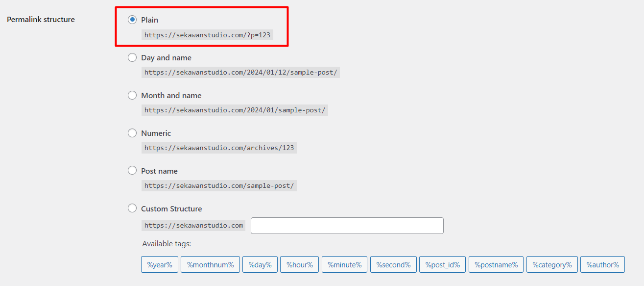Viewport: 644px width, 286px height.
Task: Add the %minute% tag
Action: tap(345, 264)
